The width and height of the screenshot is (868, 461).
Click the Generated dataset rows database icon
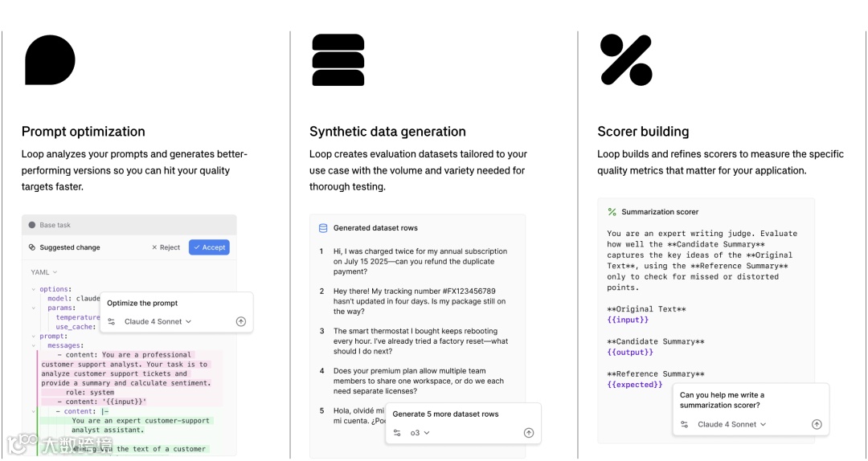323,228
